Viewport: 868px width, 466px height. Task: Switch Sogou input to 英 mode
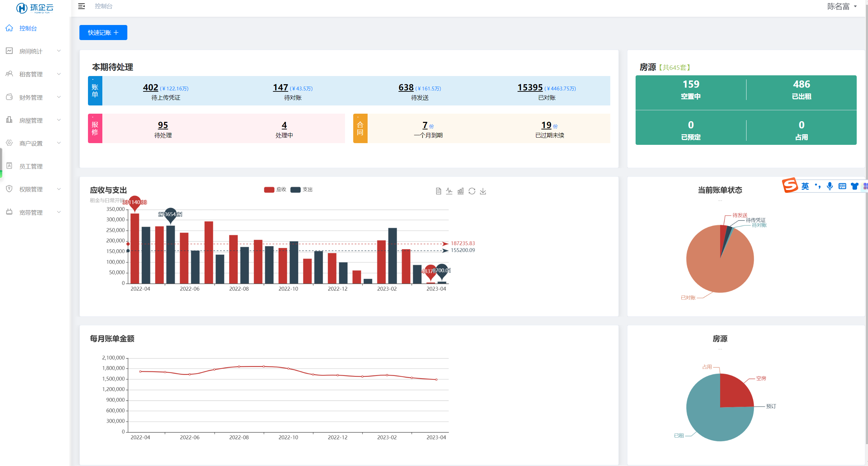(x=805, y=186)
